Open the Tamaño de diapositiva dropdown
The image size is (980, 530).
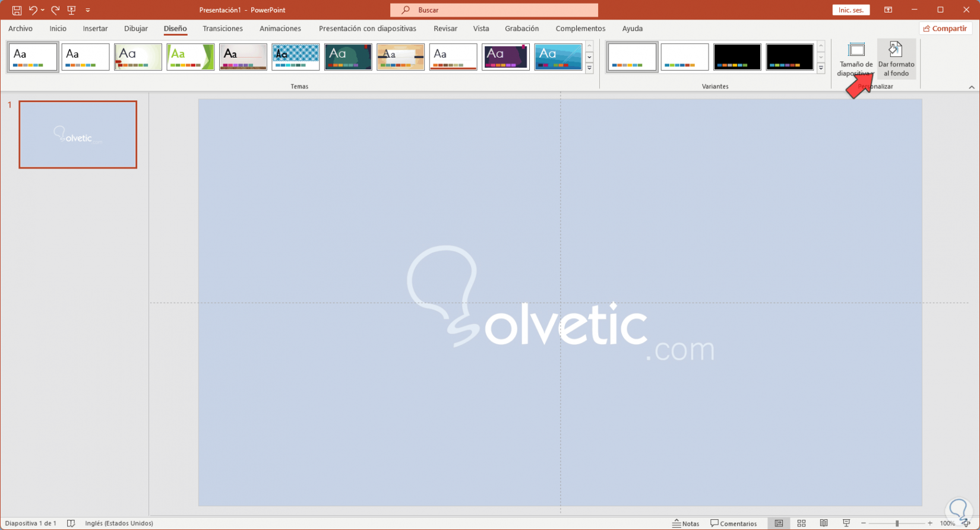tap(856, 60)
